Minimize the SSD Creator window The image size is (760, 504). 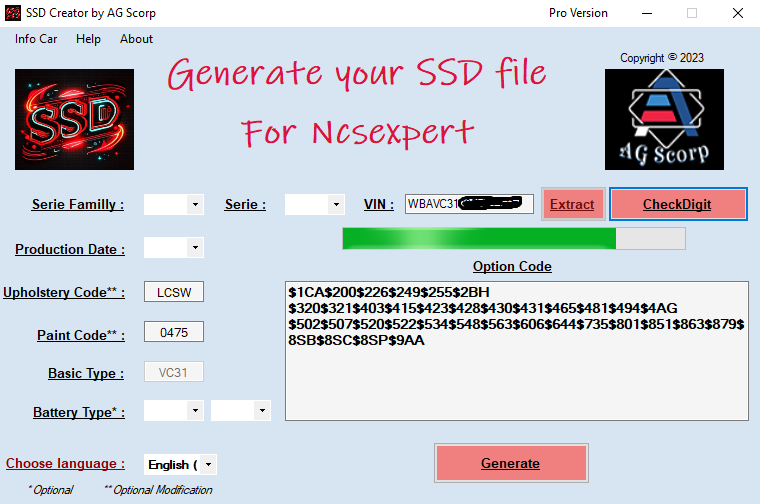[x=645, y=13]
